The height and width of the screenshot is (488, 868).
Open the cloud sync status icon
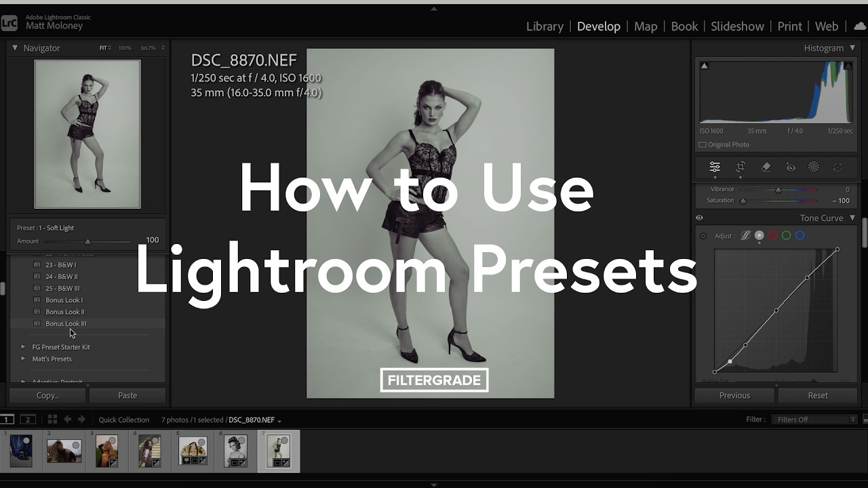pyautogui.click(x=860, y=26)
